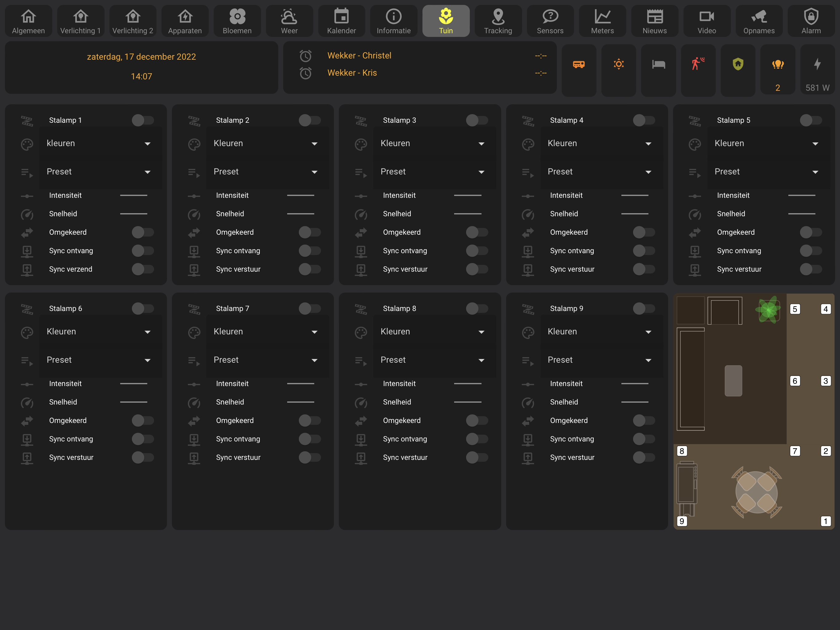Click the red motion runner icon
Screen dimensions: 840x630
point(698,64)
